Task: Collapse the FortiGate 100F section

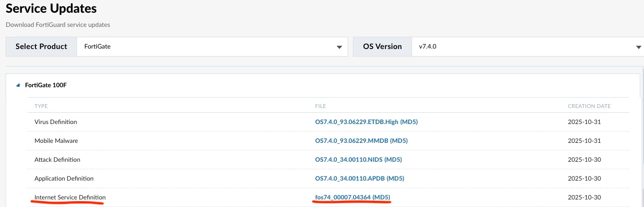Action: (x=18, y=85)
